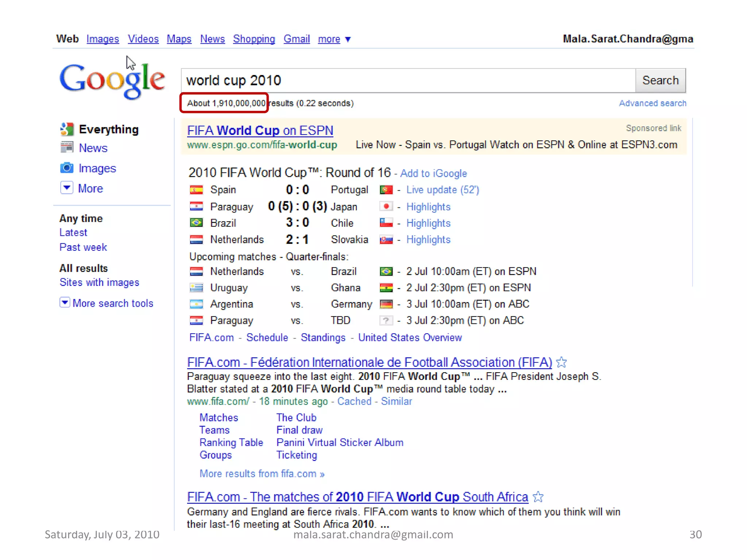This screenshot has width=747, height=560.
Task: Click the Ghana flag icon
Action: 386,288
